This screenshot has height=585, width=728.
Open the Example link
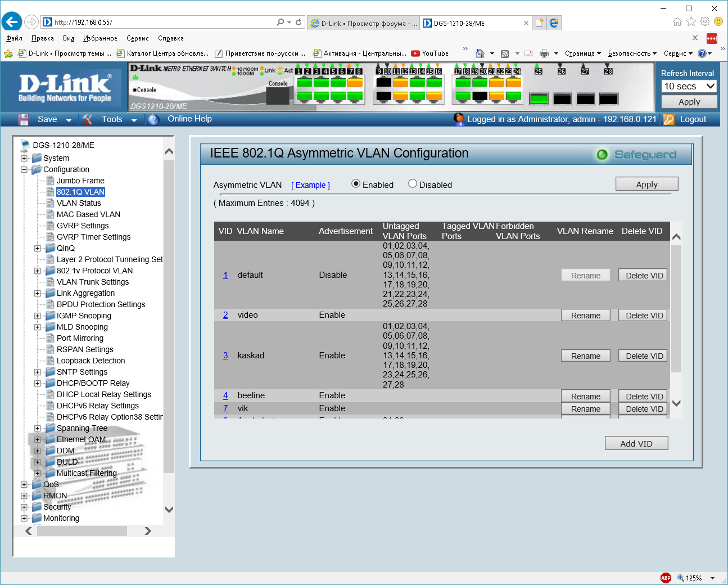point(310,185)
